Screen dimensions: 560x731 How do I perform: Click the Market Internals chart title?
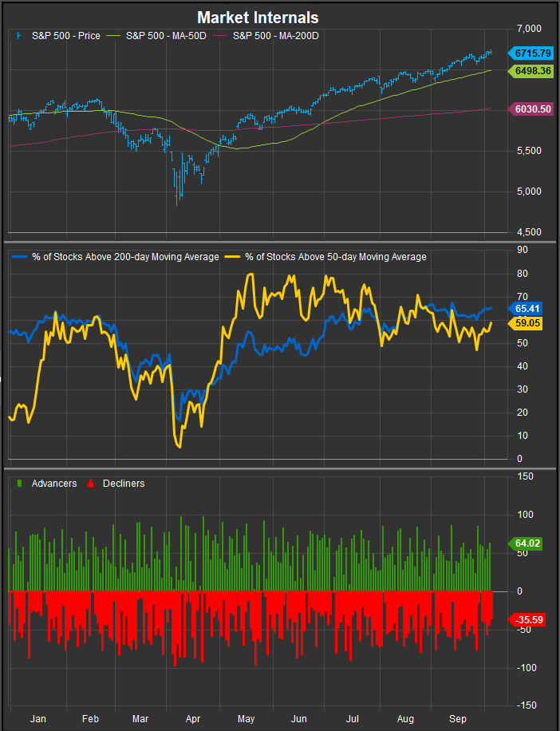tap(258, 17)
